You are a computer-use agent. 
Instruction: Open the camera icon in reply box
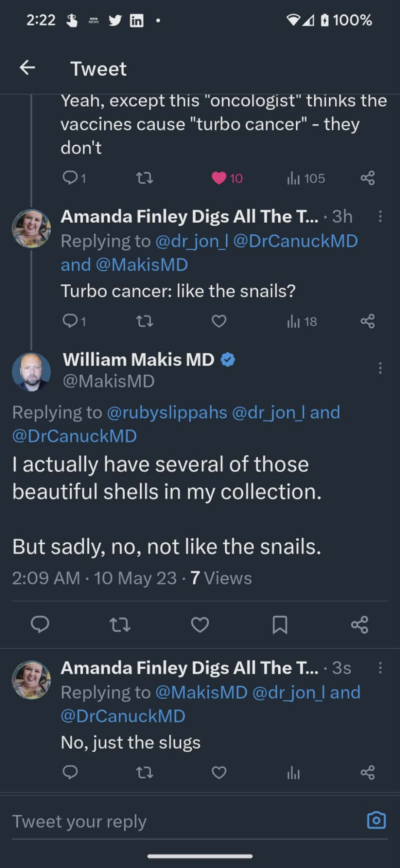pyautogui.click(x=376, y=820)
